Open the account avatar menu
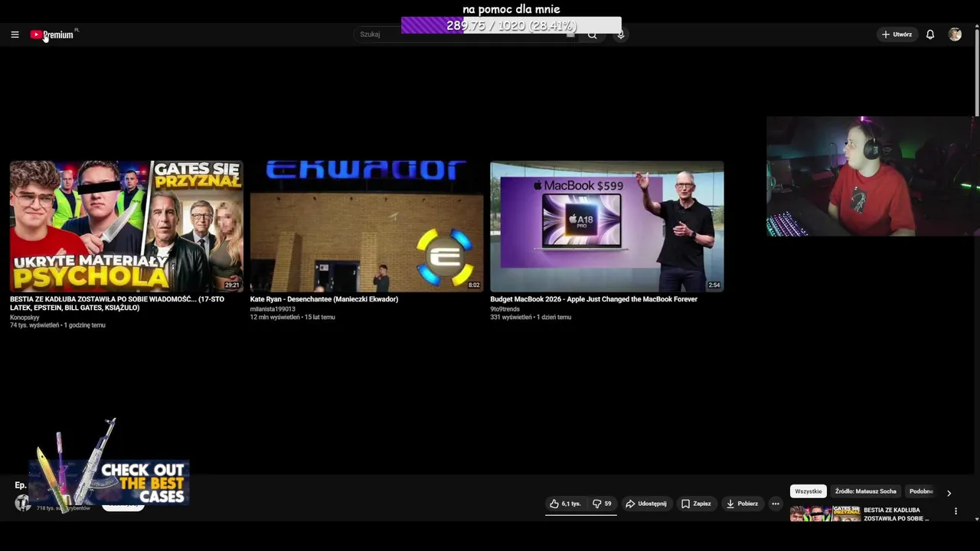Viewport: 980px width, 551px height. pos(955,34)
